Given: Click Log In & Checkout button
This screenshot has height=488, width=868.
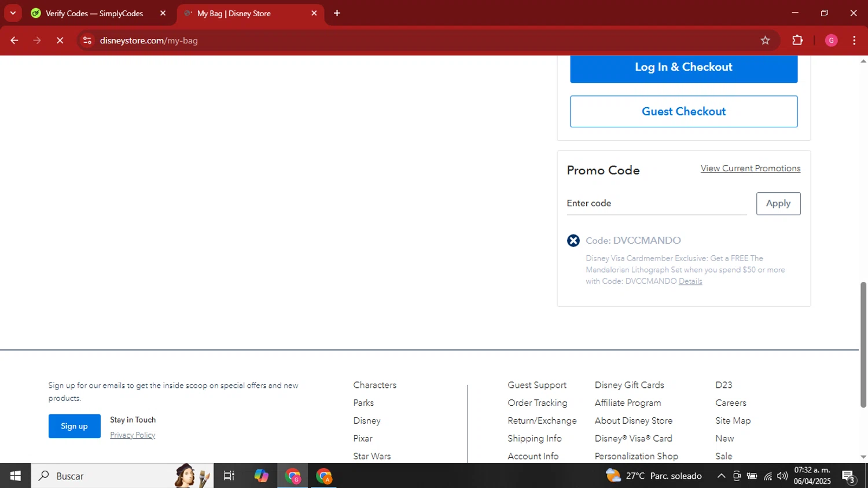Looking at the screenshot, I should [683, 68].
